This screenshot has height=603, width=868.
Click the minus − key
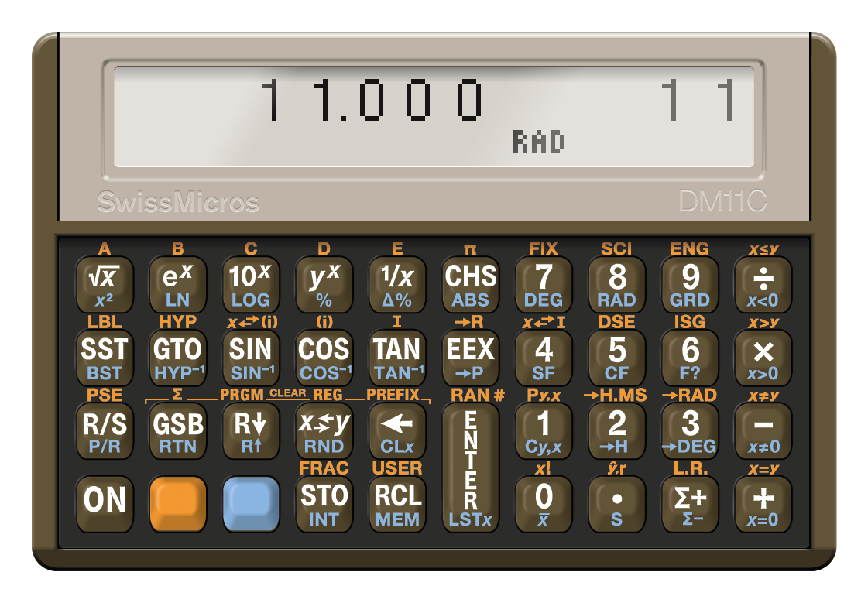click(x=763, y=431)
